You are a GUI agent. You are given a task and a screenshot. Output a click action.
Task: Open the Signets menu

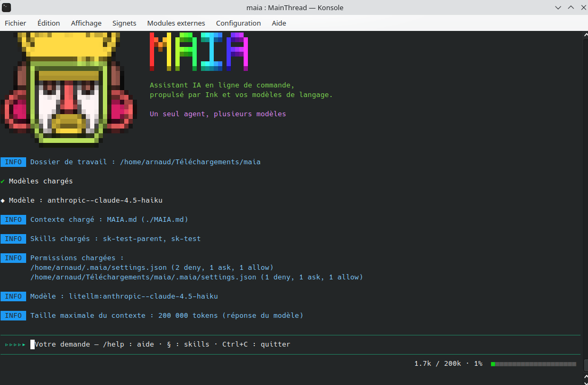coord(124,23)
